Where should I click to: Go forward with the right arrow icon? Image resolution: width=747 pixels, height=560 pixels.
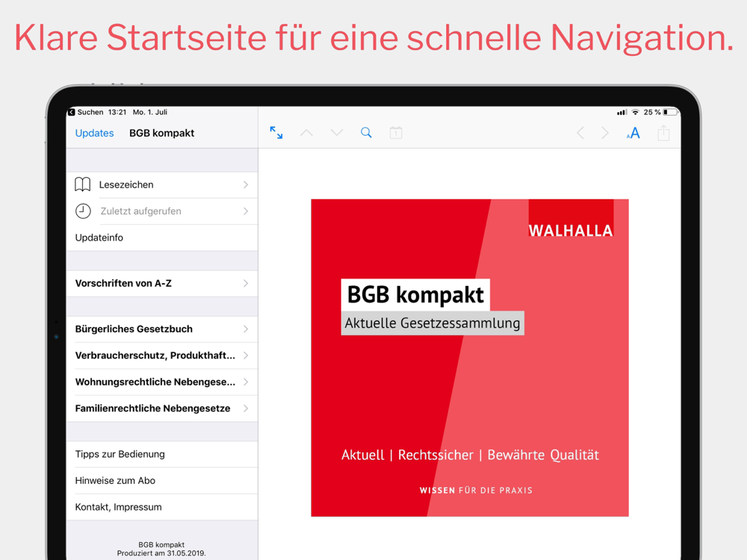[x=604, y=133]
